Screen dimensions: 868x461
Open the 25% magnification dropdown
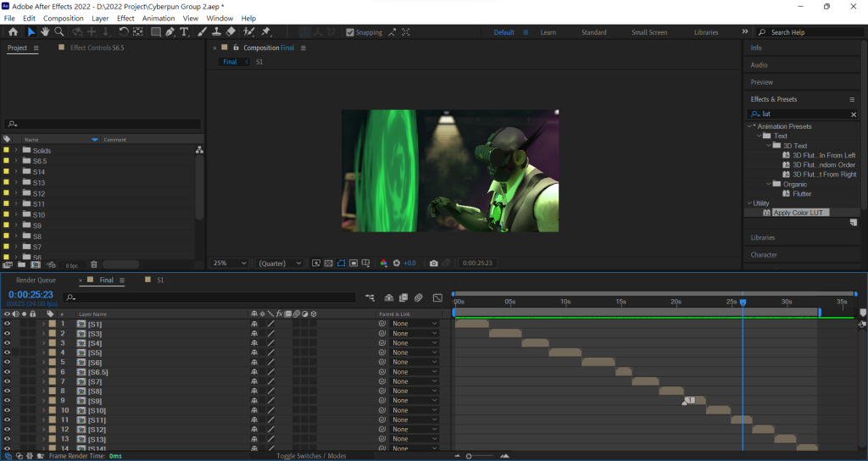click(x=230, y=263)
